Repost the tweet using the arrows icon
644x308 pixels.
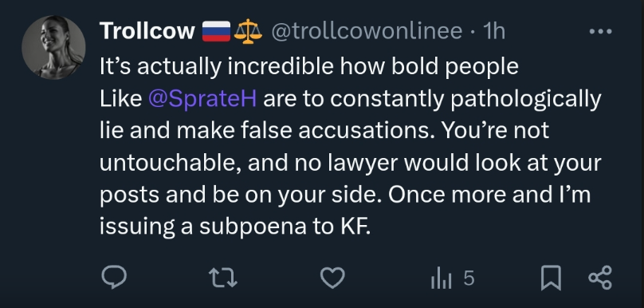tap(223, 278)
